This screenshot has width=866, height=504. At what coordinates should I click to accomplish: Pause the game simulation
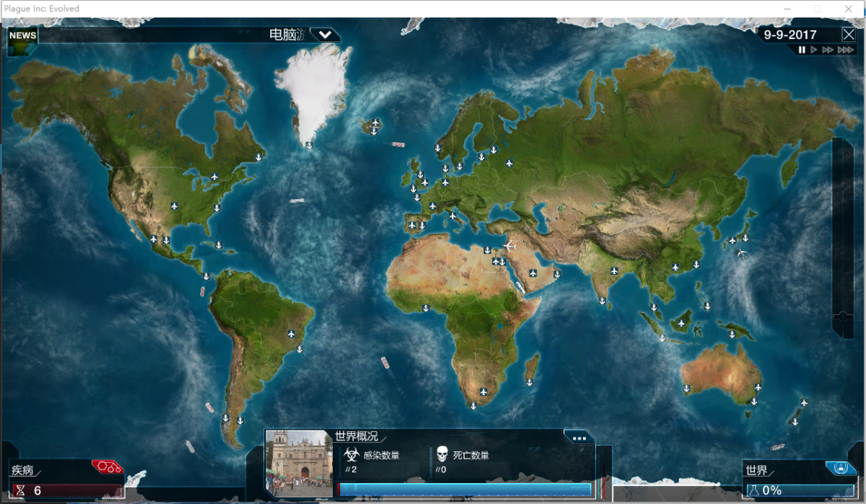point(802,50)
